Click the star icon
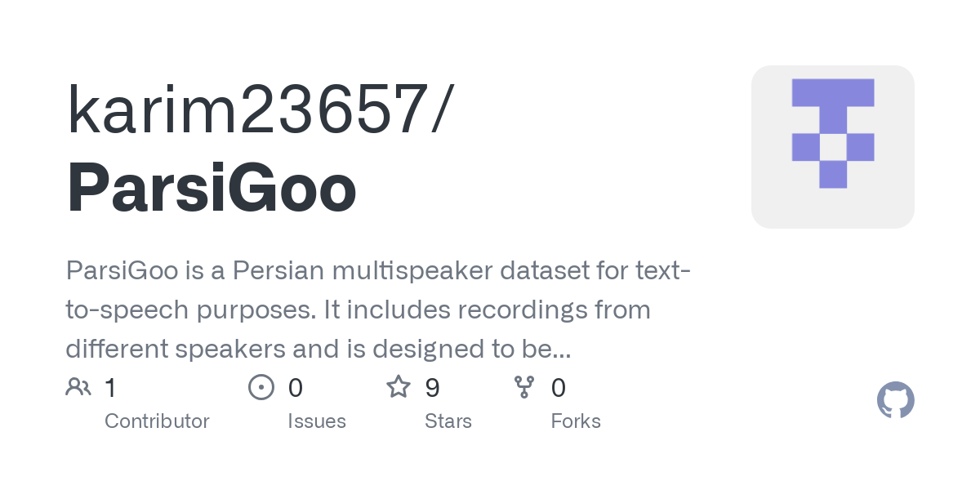Image resolution: width=980 pixels, height=490 pixels. 399,386
